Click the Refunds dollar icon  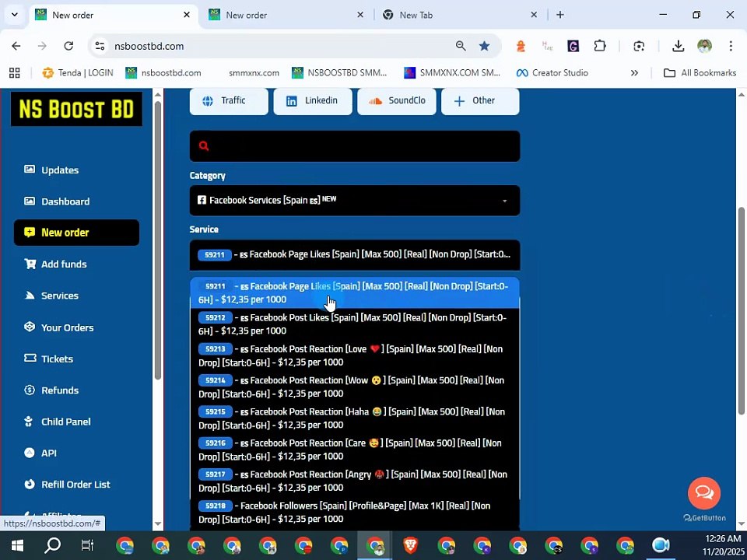click(30, 390)
